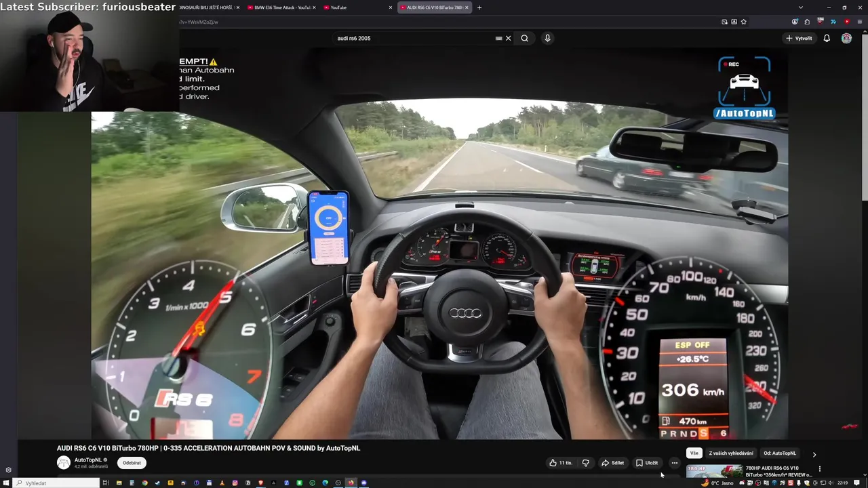The image size is (868, 488).
Task: Click the browser address bar URL
Action: tap(199, 22)
